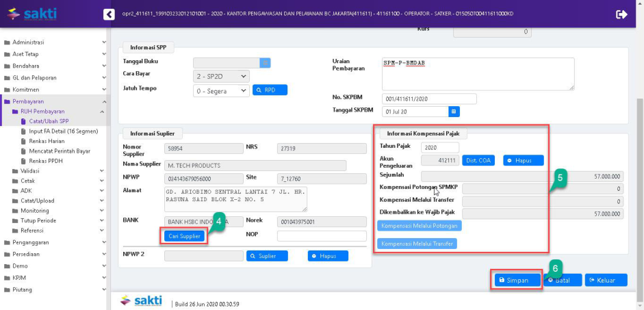
Task: Click Hapus next to Dist. COA
Action: click(x=523, y=160)
